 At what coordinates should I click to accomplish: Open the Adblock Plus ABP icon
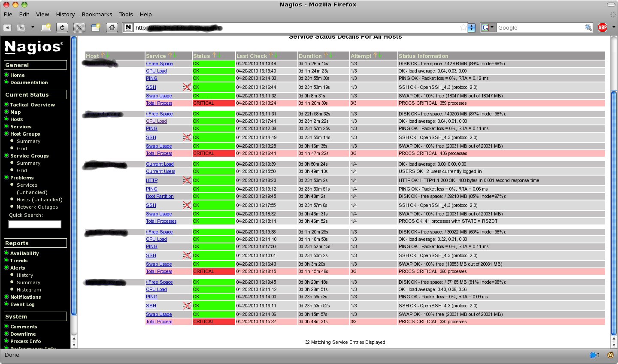click(x=603, y=27)
